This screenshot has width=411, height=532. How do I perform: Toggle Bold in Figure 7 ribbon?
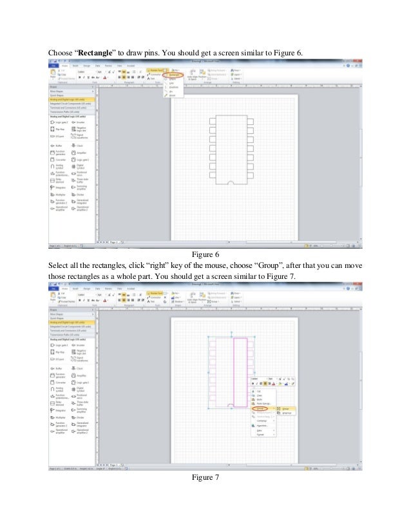[x=79, y=301]
